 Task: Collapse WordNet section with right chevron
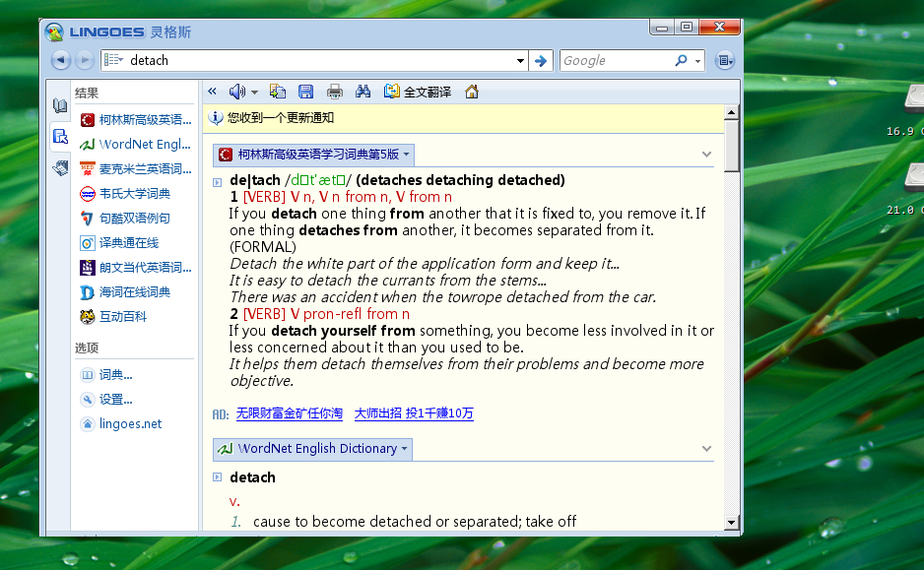(x=706, y=449)
